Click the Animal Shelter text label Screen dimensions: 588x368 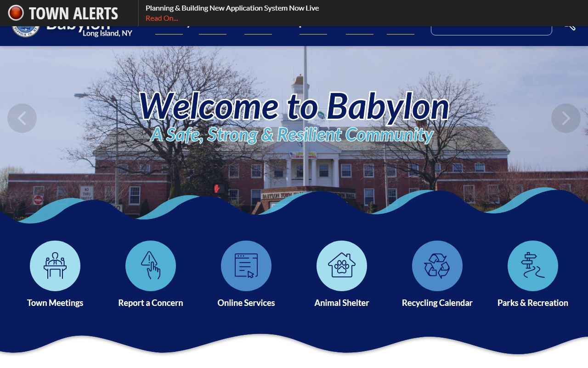(x=342, y=303)
